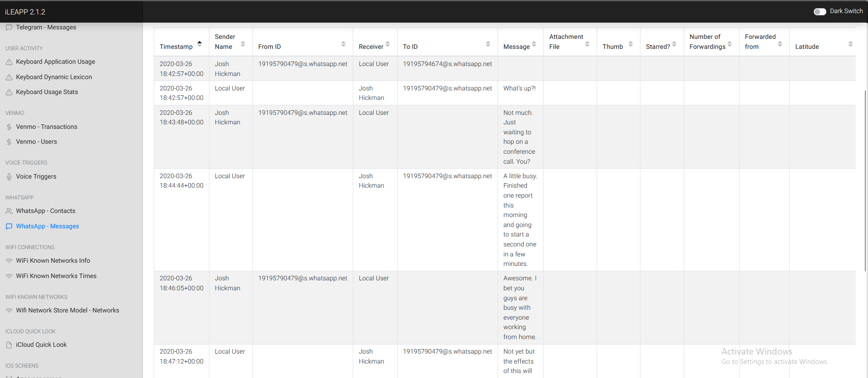Click the page vertical scrollbar
Viewport: 868px width, 378px height.
pos(865,181)
